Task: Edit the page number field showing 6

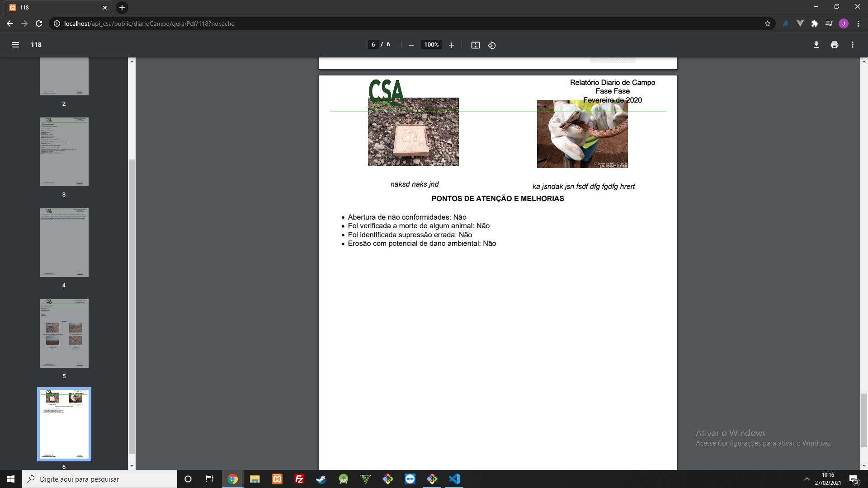Action: (x=373, y=44)
